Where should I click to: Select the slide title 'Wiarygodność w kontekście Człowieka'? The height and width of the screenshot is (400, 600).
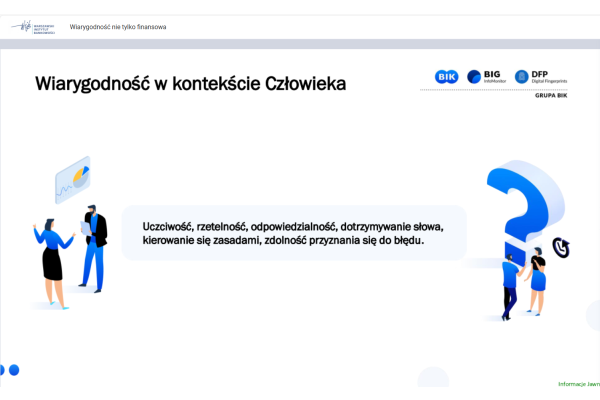pos(190,84)
